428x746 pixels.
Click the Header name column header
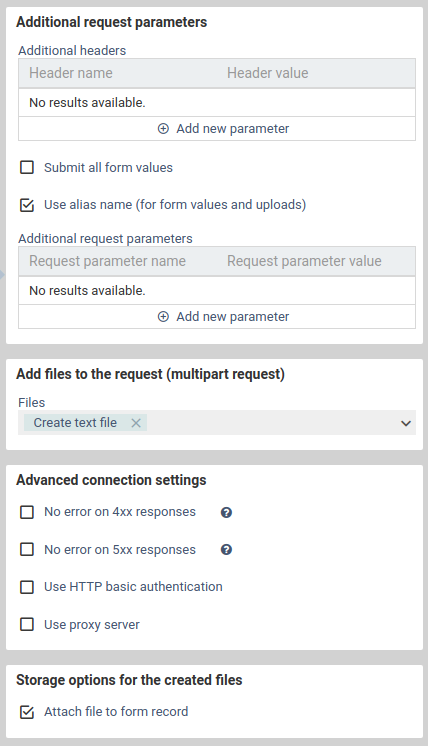pos(71,73)
